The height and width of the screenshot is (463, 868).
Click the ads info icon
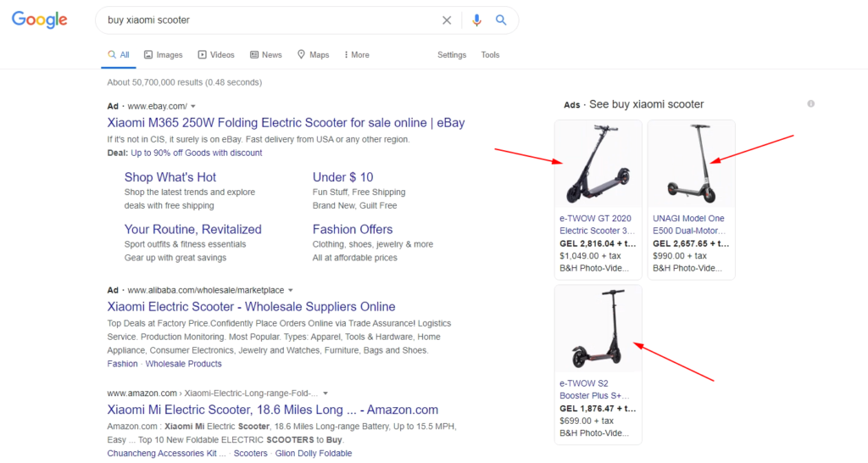pos(811,103)
